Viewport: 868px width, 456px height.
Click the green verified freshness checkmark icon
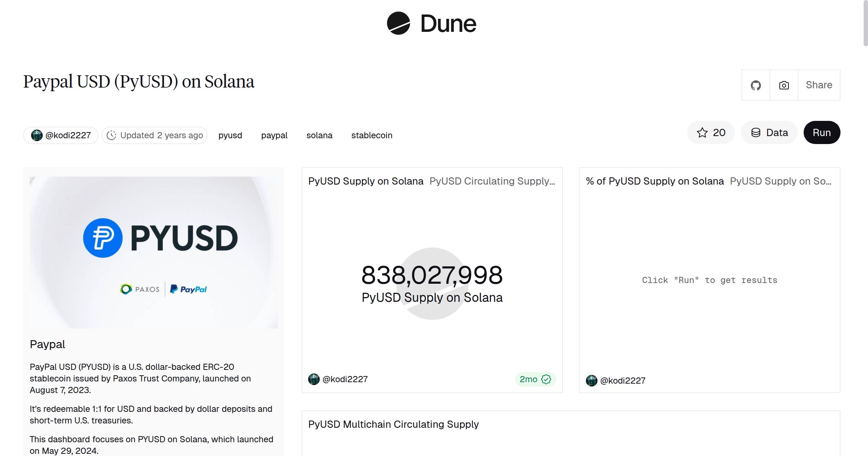[546, 379]
